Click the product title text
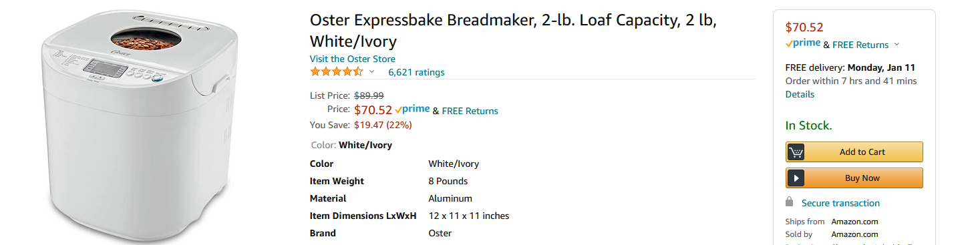 pos(513,31)
